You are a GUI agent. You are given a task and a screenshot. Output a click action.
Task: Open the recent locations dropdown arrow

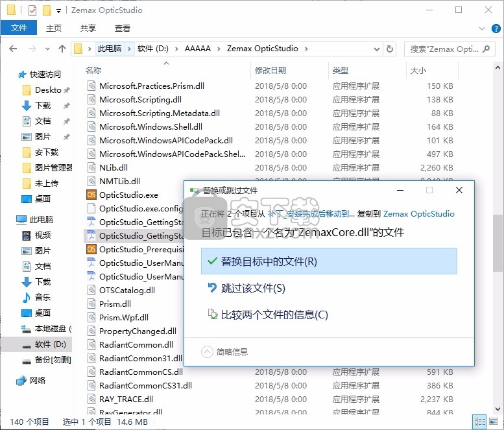click(x=47, y=49)
